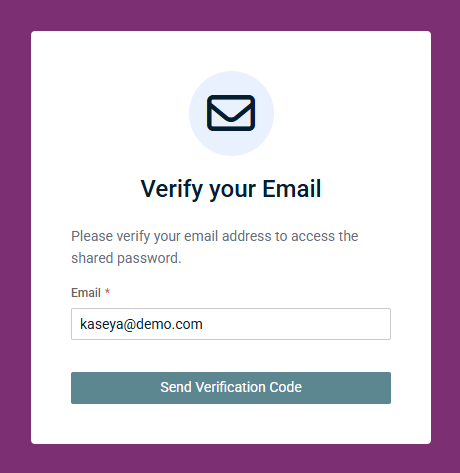Click the light blue circle around envelope
Image resolution: width=460 pixels, height=473 pixels.
tap(231, 113)
